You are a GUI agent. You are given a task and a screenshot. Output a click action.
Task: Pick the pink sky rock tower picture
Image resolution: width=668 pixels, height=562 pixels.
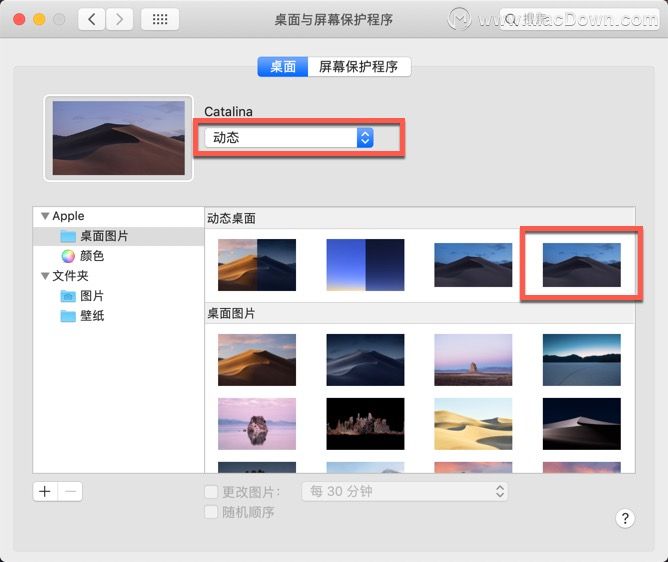(x=473, y=360)
